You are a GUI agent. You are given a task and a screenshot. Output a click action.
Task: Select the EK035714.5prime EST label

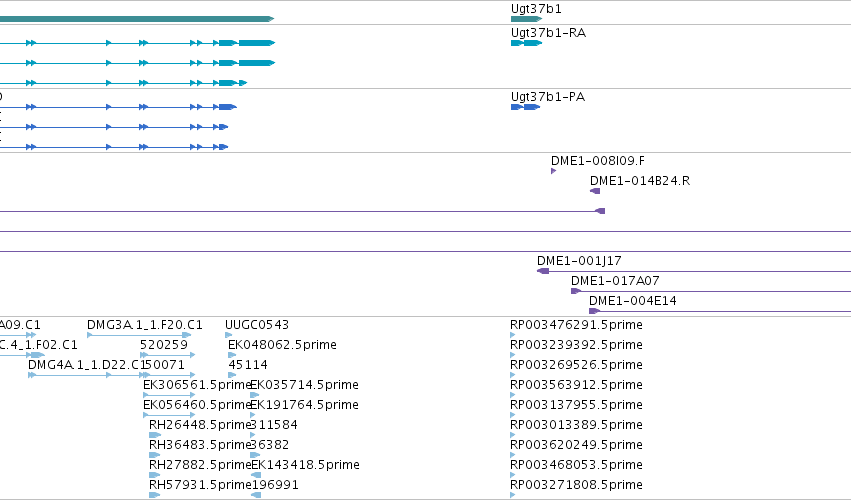304,385
